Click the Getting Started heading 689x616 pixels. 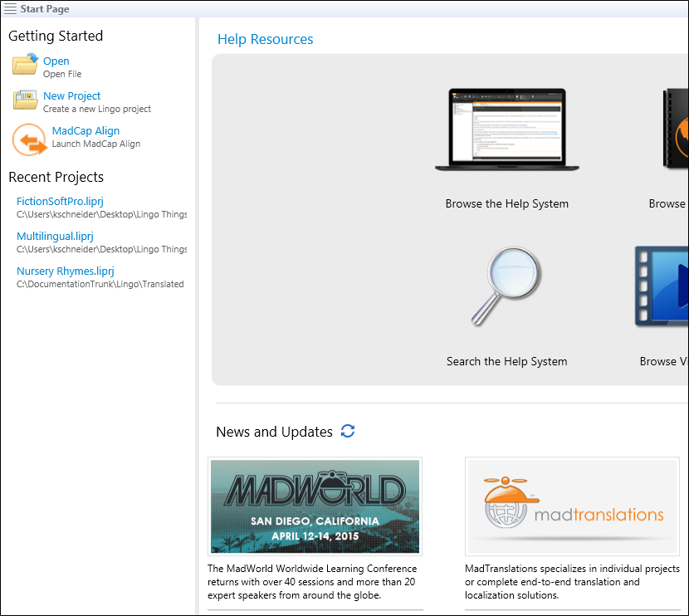coord(56,36)
